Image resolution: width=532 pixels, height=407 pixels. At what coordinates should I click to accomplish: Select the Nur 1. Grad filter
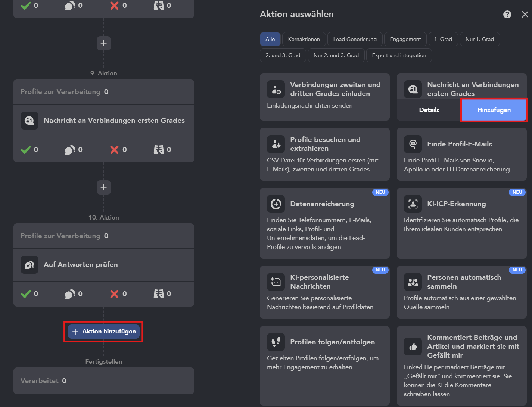coord(480,39)
